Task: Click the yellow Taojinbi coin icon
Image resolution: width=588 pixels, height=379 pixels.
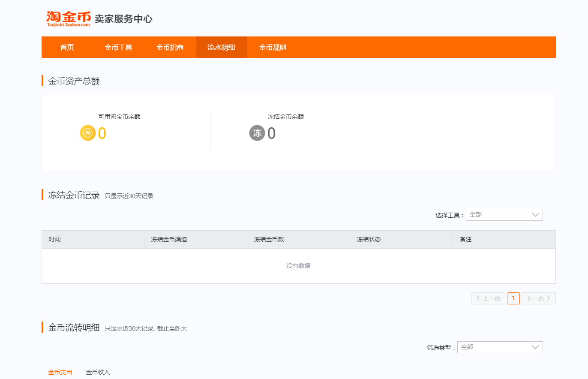Action: (88, 133)
